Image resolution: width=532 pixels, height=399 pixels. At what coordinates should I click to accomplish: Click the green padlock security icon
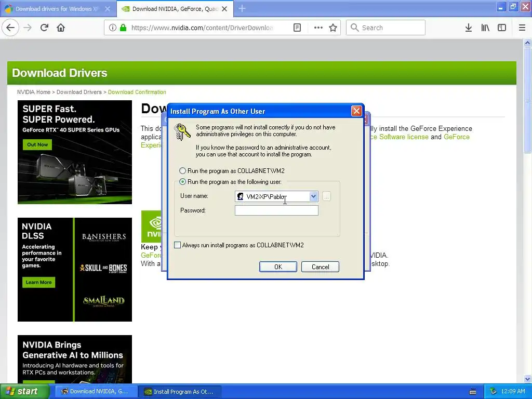click(123, 28)
